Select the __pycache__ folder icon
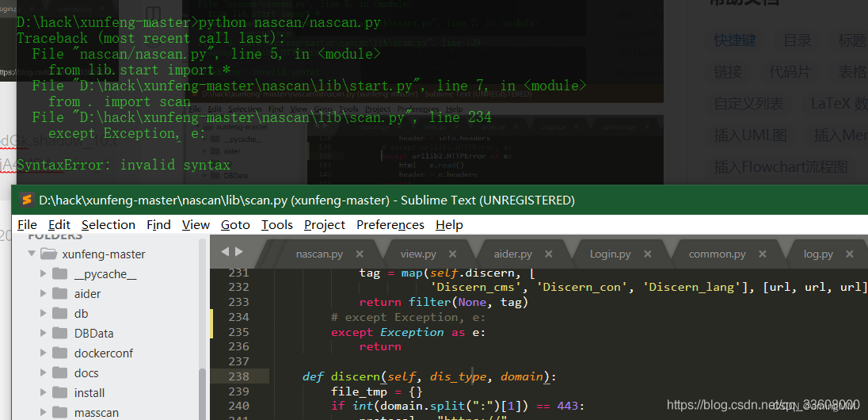The width and height of the screenshot is (868, 420). pyautogui.click(x=59, y=273)
